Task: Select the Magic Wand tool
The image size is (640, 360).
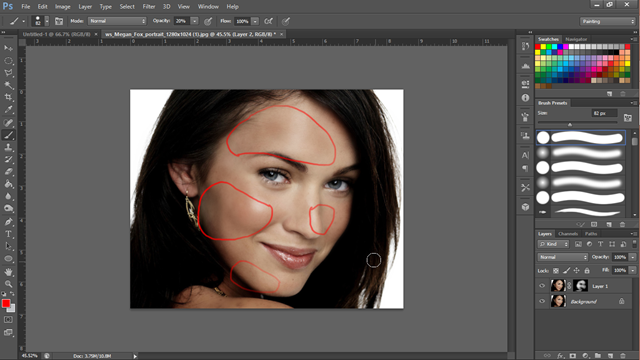Action: point(8,85)
